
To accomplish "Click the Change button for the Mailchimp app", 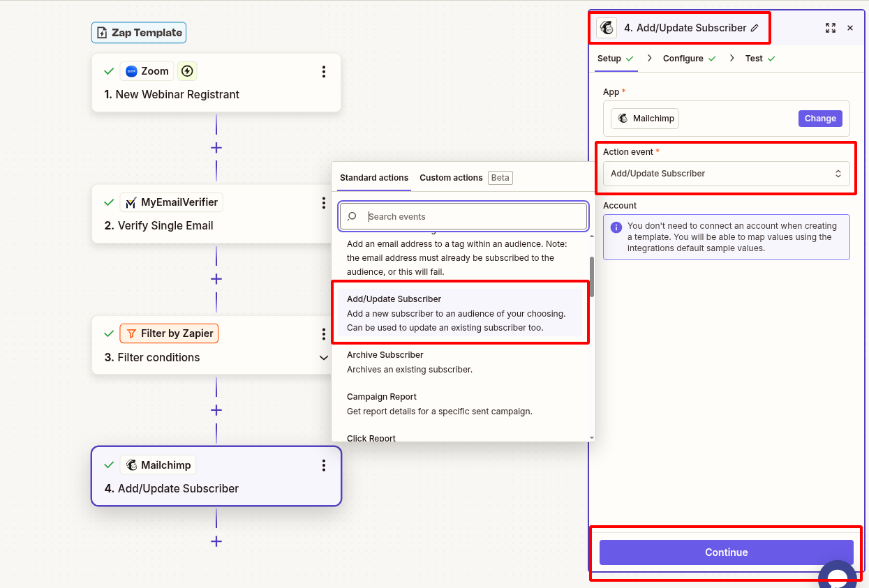I will [x=820, y=118].
